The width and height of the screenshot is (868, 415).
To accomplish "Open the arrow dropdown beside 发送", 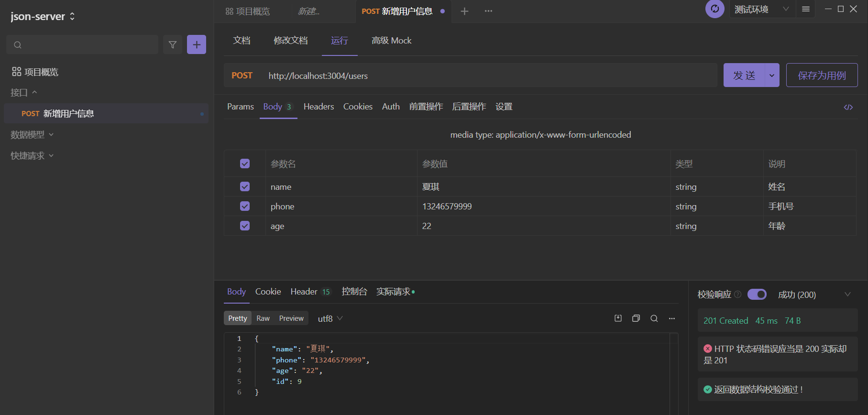I will [x=771, y=76].
